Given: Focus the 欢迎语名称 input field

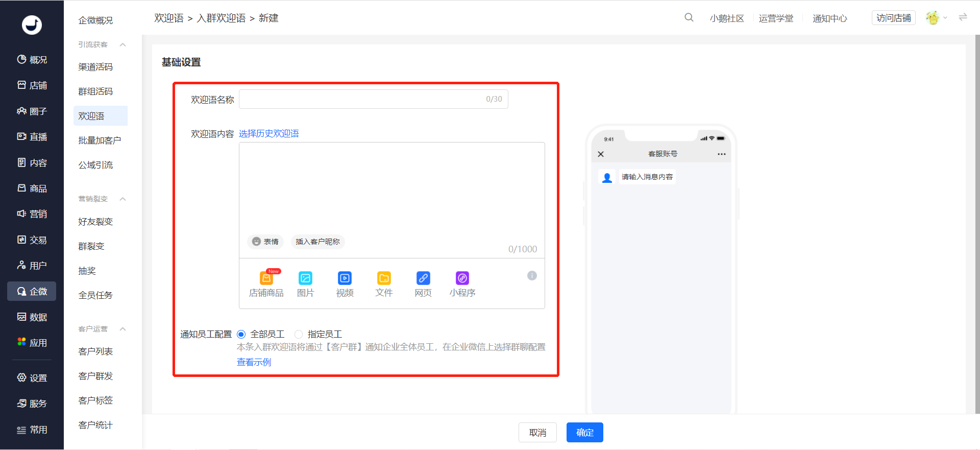Looking at the screenshot, I should click(374, 99).
